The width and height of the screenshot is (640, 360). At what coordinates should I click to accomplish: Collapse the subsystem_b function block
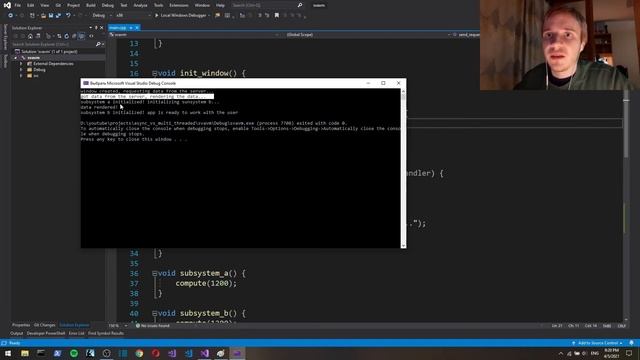[154, 313]
